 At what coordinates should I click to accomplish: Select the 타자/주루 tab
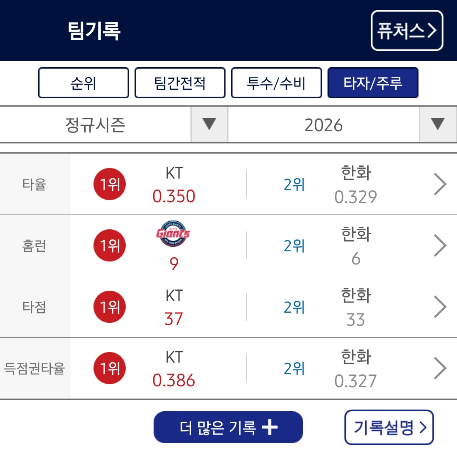pos(373,83)
